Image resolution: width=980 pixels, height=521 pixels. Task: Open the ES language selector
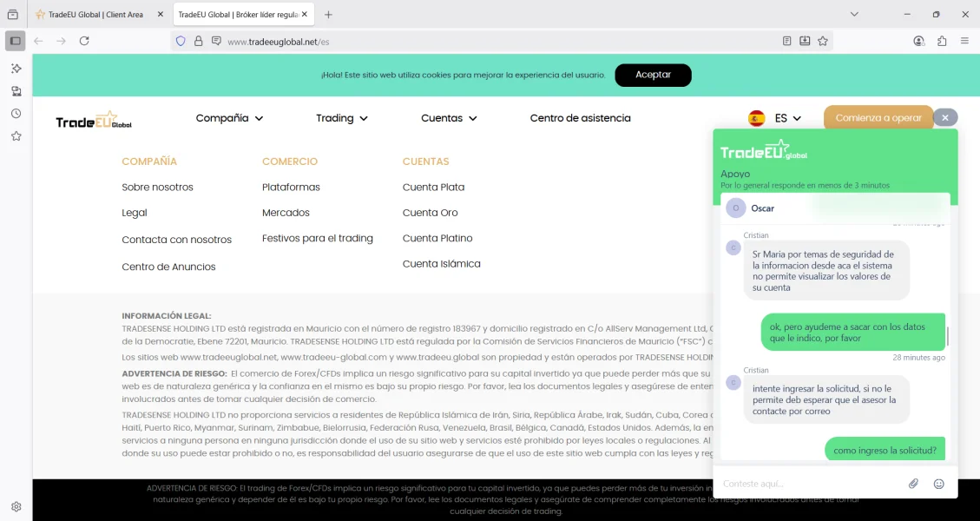tap(774, 118)
